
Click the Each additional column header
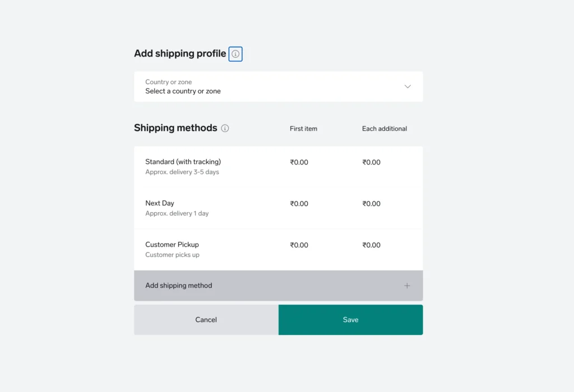tap(384, 128)
